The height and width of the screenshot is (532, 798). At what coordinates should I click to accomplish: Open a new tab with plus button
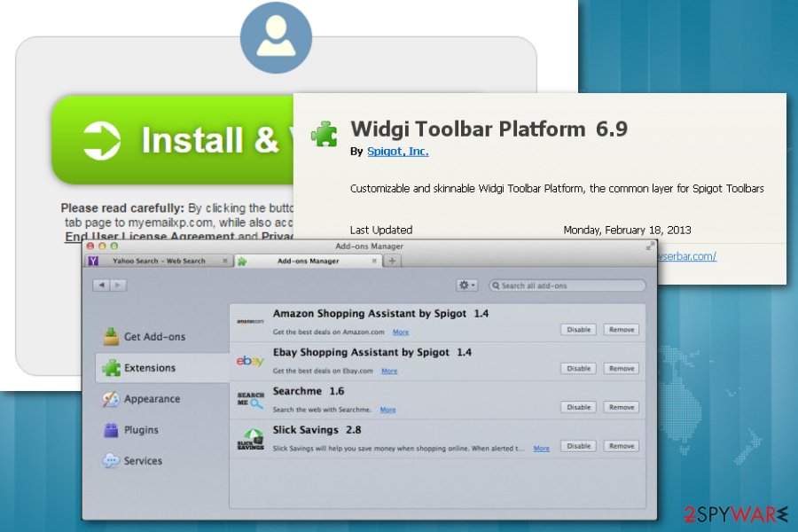[392, 261]
